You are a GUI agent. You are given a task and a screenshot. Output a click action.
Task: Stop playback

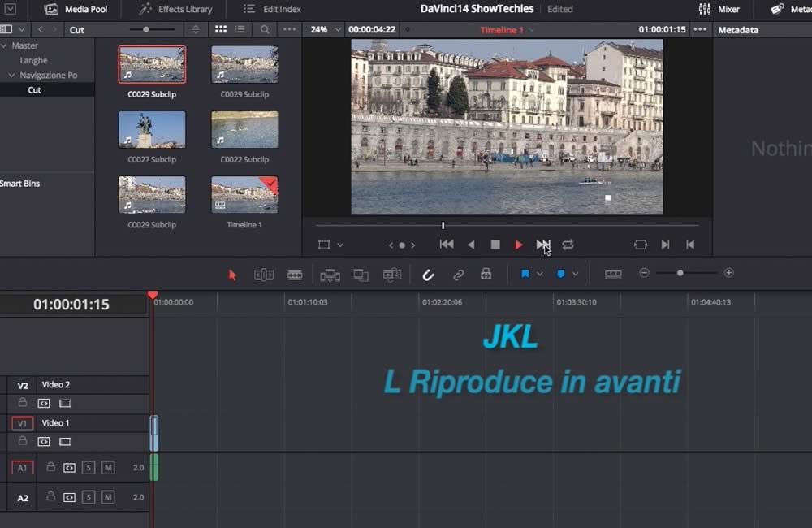495,245
